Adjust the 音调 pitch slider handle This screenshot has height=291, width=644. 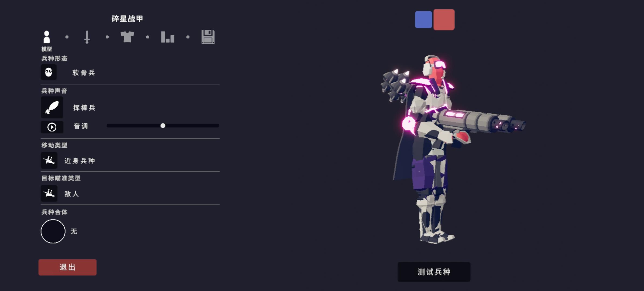click(x=163, y=126)
